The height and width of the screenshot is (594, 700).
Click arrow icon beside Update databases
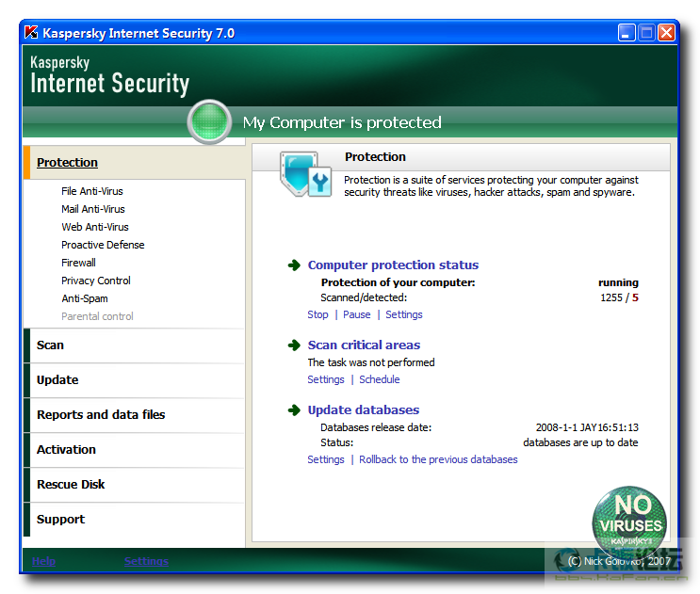click(294, 409)
